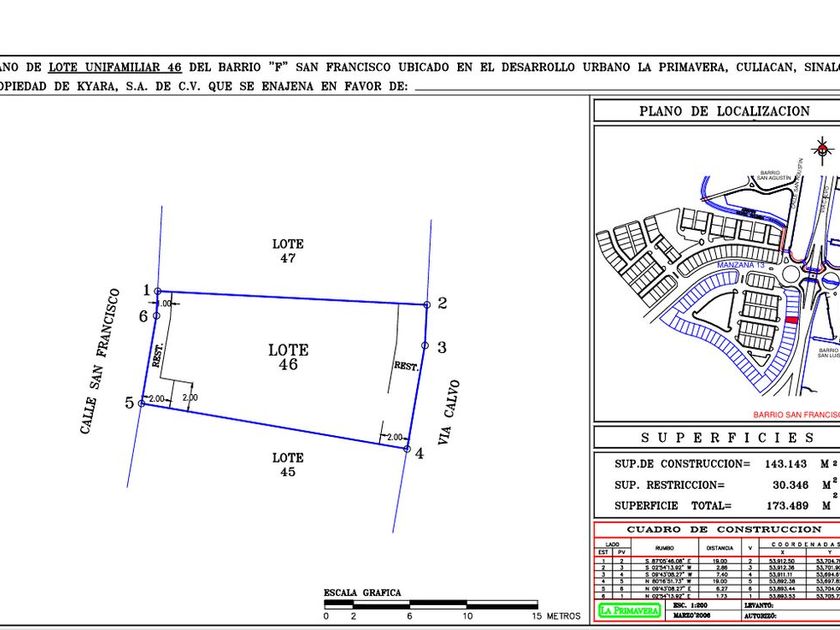Click vertex circle number 3
The height and width of the screenshot is (630, 840).
(x=425, y=346)
